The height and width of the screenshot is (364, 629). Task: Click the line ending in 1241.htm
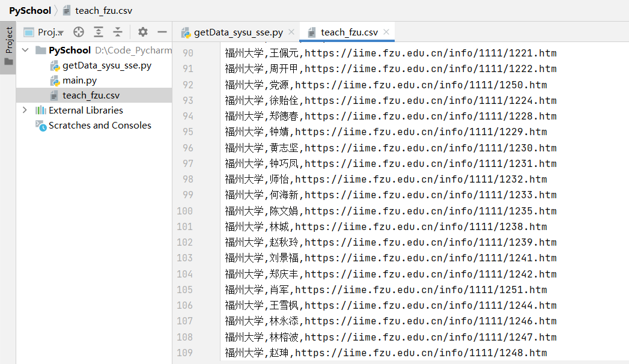tap(390, 258)
